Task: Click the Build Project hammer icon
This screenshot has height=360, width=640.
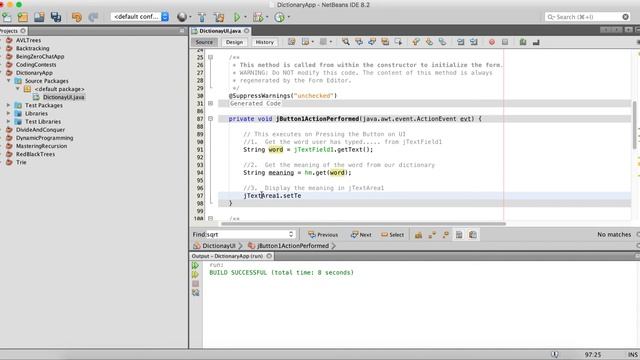Action: point(202,17)
